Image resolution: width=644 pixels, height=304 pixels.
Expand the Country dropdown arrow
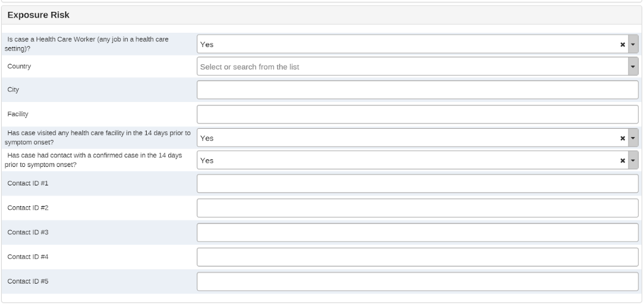point(633,66)
